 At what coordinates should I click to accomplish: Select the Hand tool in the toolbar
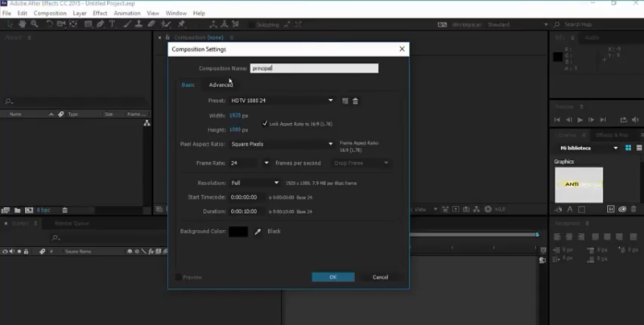23,24
